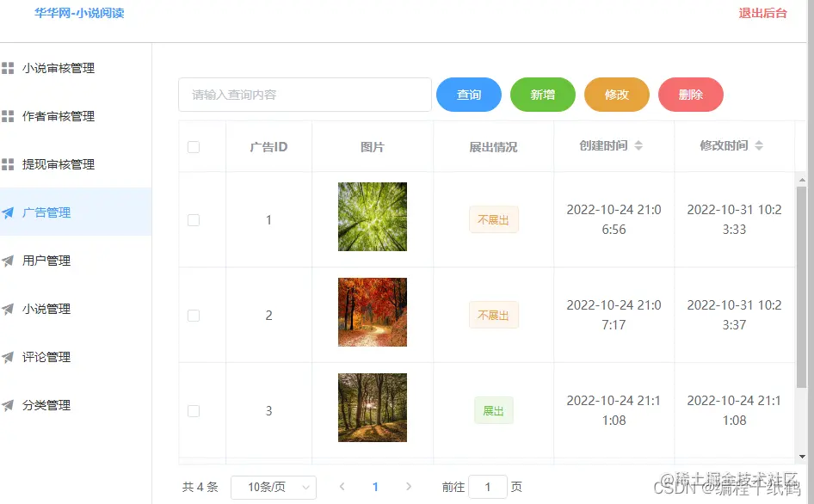Click the paper plane icon beside 评论管理
Viewport: 814px width, 504px height.
8,357
